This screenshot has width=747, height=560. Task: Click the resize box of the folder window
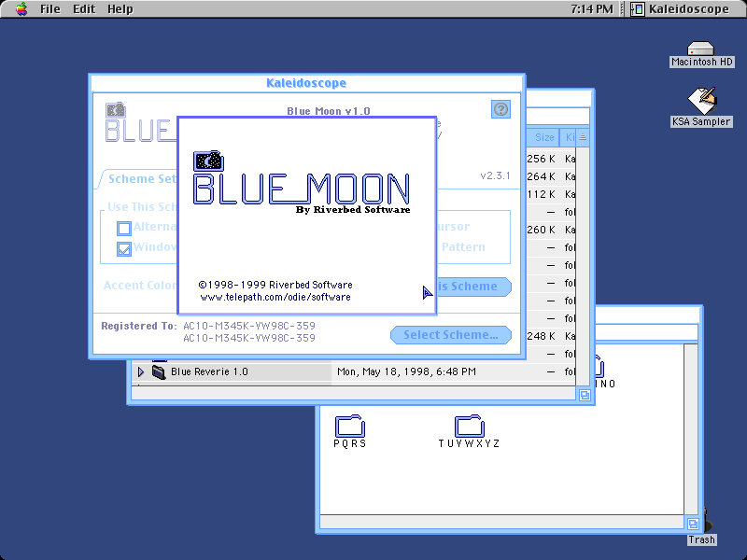pyautogui.click(x=693, y=524)
